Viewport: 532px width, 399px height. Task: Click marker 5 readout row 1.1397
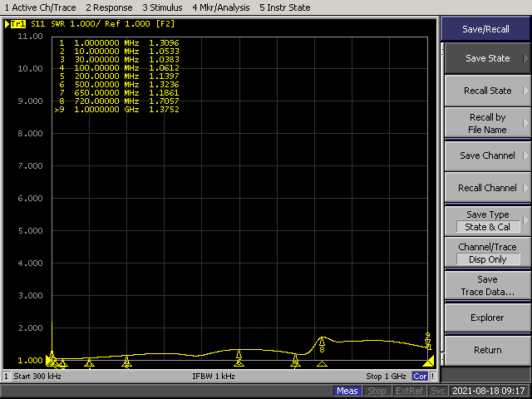[x=119, y=76]
